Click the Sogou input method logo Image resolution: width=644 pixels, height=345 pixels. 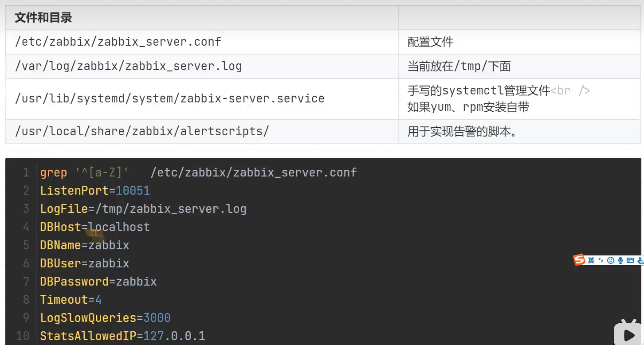[x=579, y=260]
